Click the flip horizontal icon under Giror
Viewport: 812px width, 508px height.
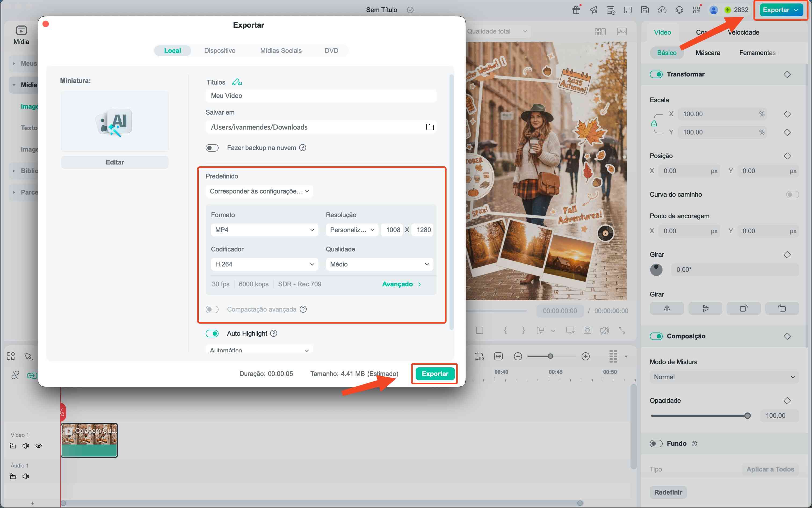coord(667,308)
